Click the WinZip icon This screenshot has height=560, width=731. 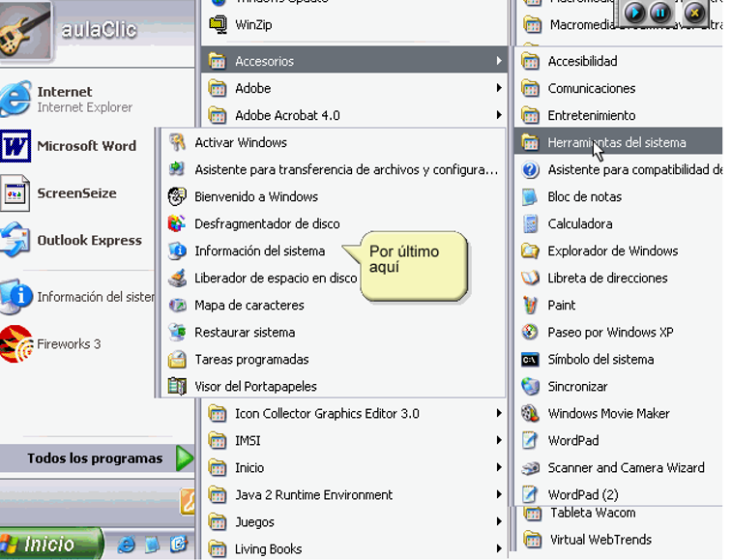tap(218, 24)
